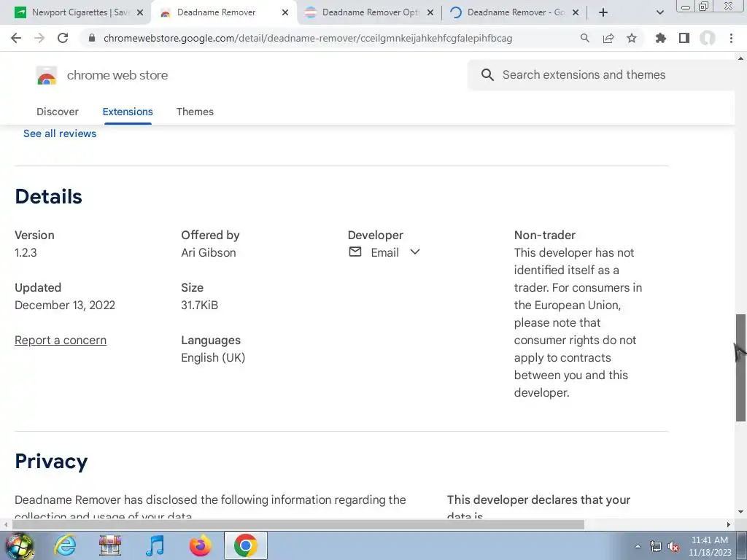Image resolution: width=747 pixels, height=560 pixels.
Task: Click the Ari Gibson developer name
Action: [x=208, y=252]
